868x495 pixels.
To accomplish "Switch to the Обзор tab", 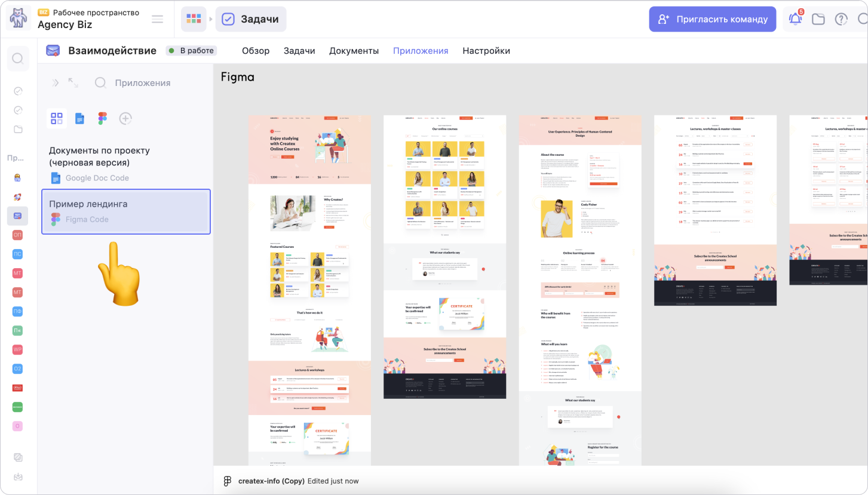I will click(x=256, y=51).
